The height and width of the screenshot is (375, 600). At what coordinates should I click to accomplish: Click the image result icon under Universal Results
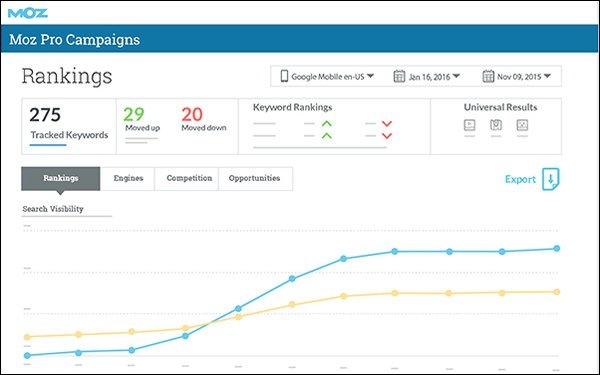522,125
